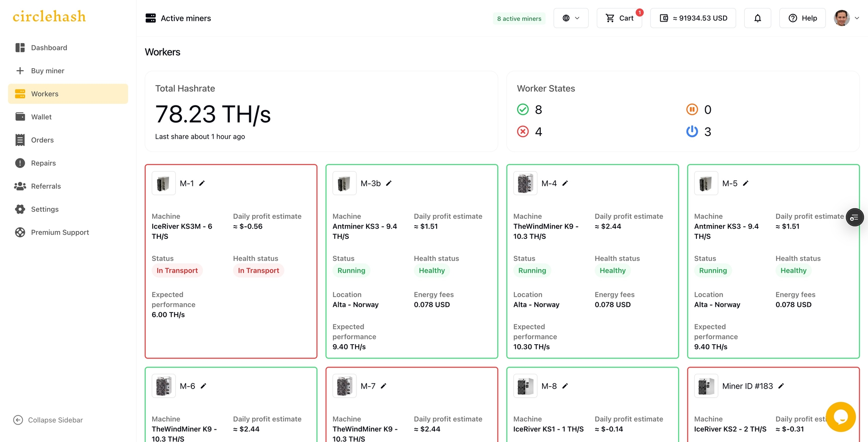The image size is (868, 442).
Task: Open the language globe dropdown
Action: [x=570, y=18]
